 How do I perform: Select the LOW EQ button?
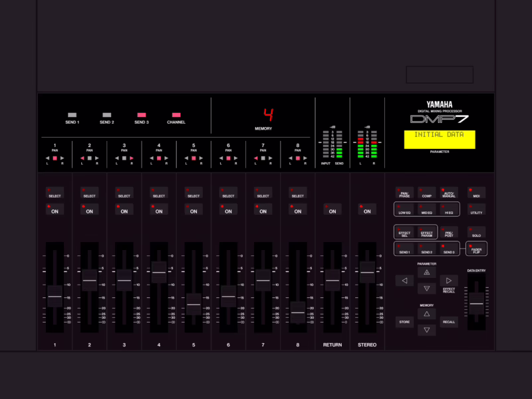coord(404,209)
